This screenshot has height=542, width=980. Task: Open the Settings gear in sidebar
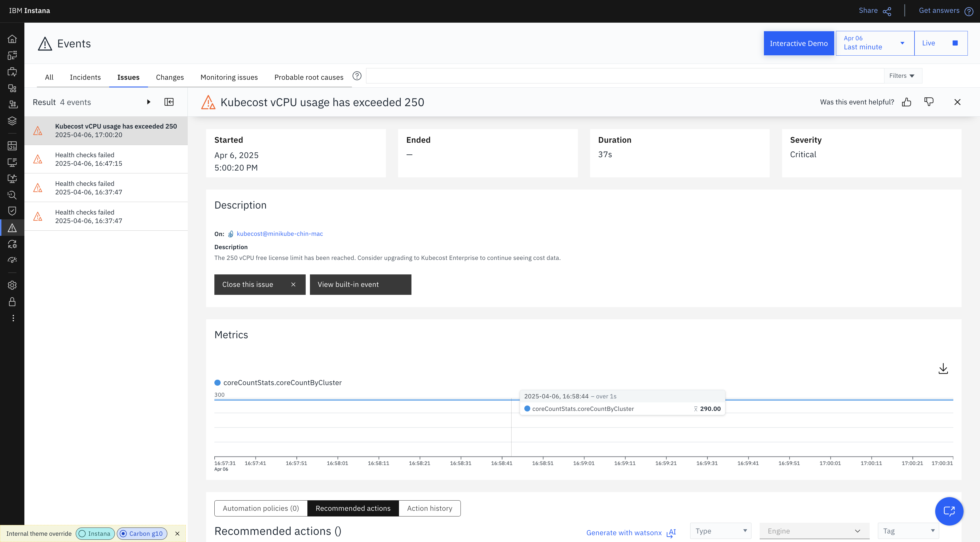pos(12,285)
